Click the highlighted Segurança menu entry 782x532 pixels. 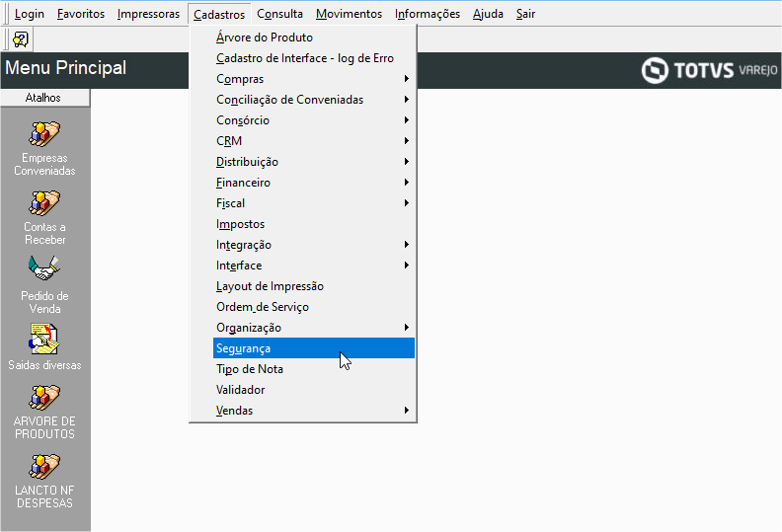click(314, 348)
